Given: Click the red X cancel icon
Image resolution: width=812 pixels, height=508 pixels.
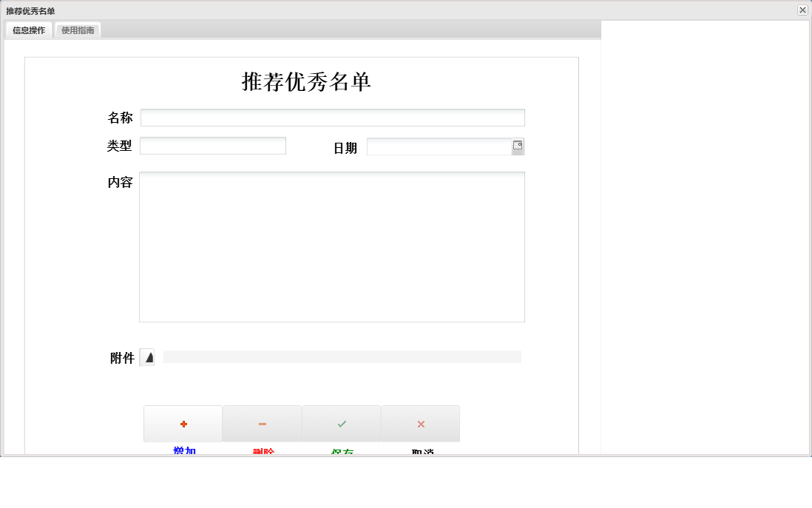Looking at the screenshot, I should pos(420,423).
